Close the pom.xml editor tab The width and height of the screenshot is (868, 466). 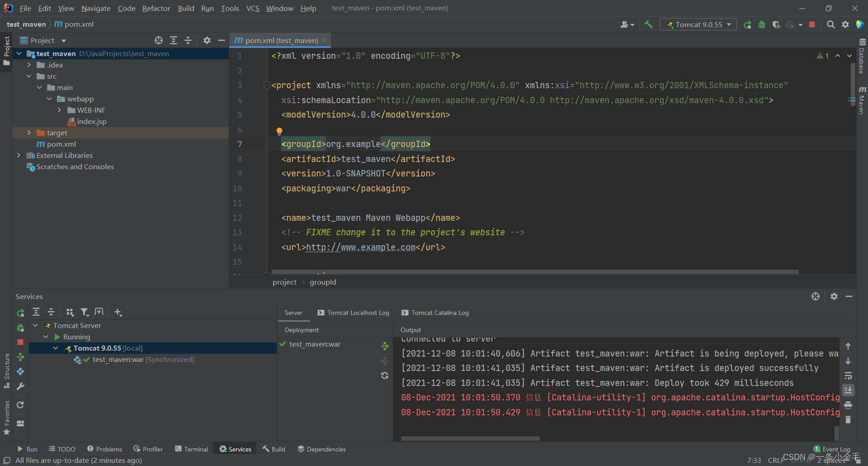pos(325,40)
